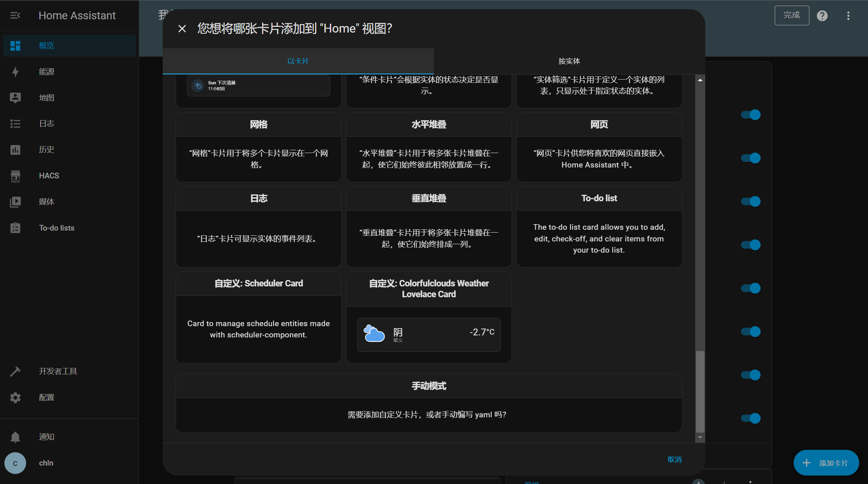Open the 概览 dashboard icon
The image size is (868, 484).
(15, 45)
